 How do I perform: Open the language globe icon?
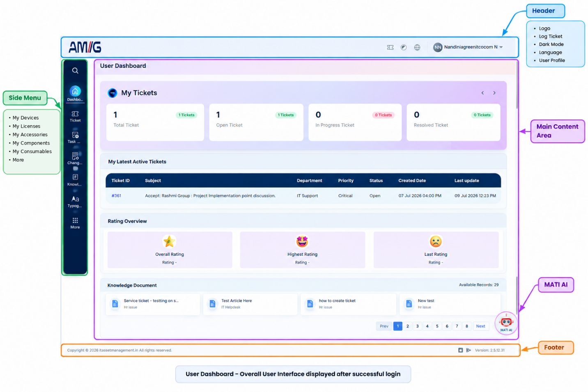pyautogui.click(x=417, y=47)
